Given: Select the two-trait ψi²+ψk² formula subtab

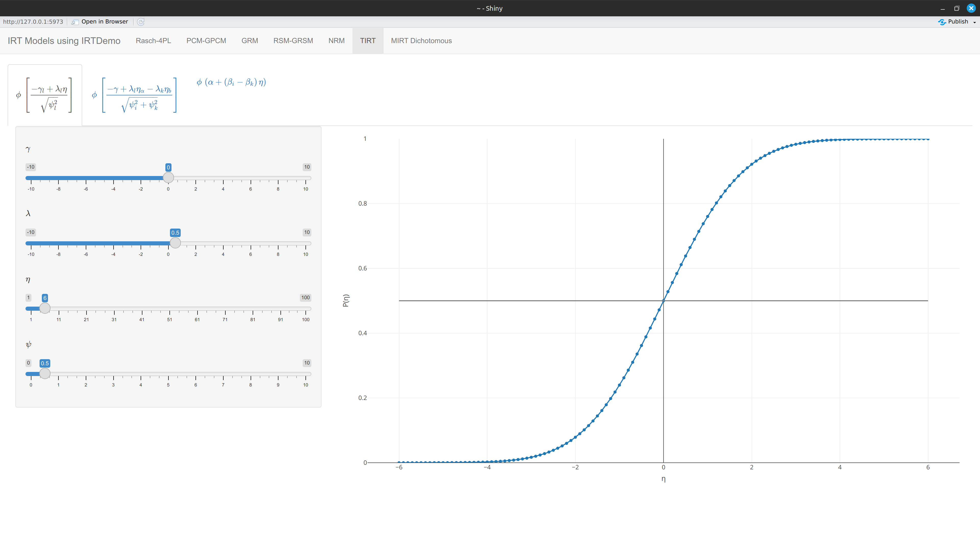Looking at the screenshot, I should [135, 95].
